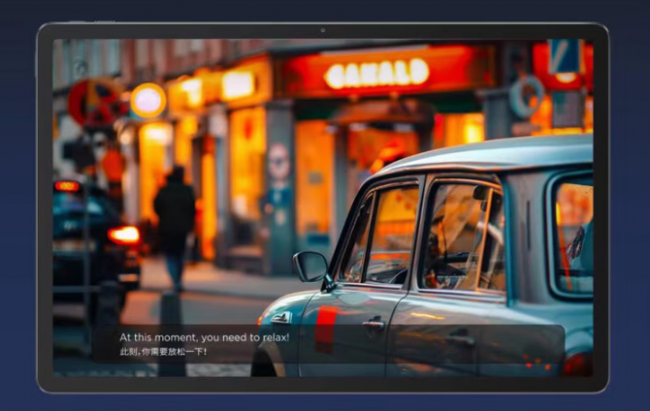
Task: Click the glowing CANALO neon sign
Action: 377,73
